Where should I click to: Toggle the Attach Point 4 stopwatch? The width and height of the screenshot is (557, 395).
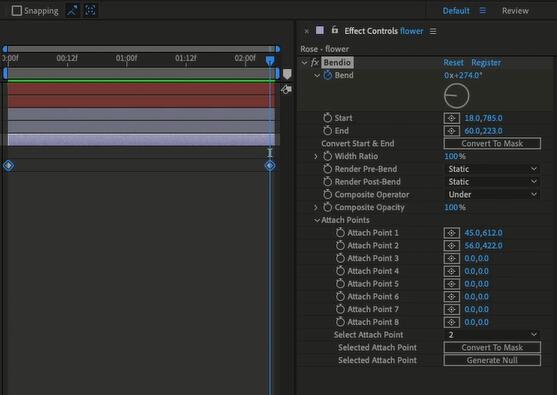[x=340, y=271]
